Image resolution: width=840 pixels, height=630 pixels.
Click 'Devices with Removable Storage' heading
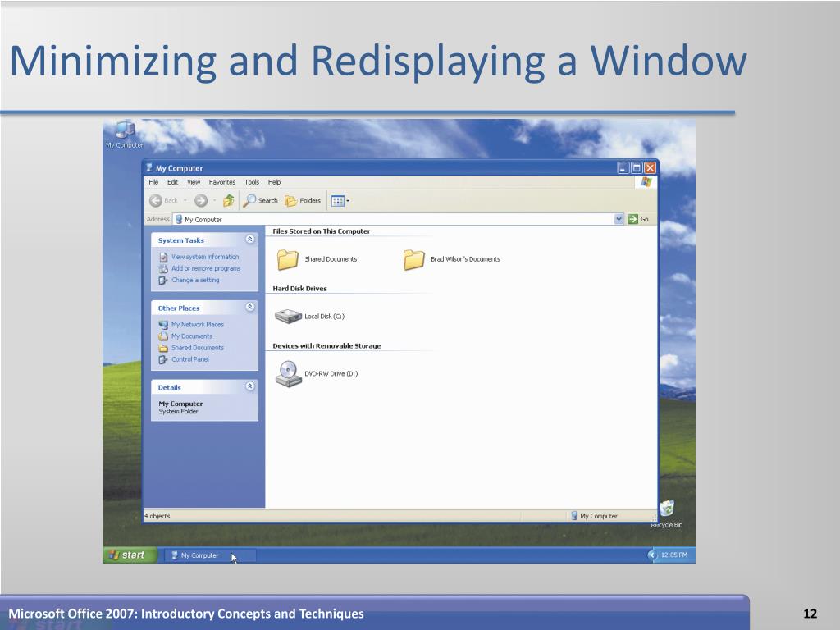[326, 346]
